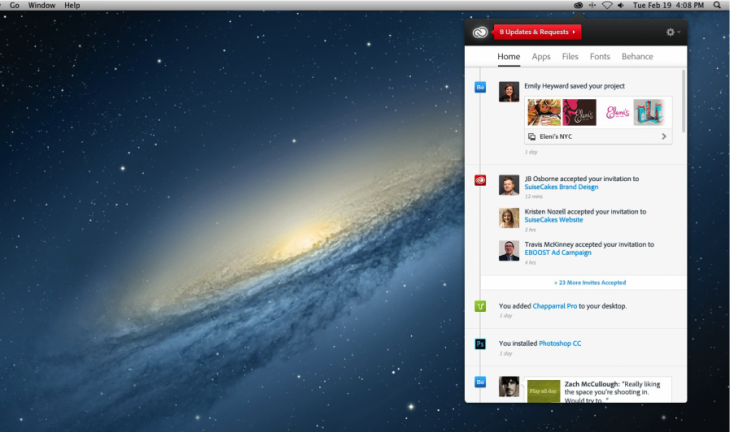Open the SuiseCakes Website link
The image size is (730, 432).
[554, 220]
